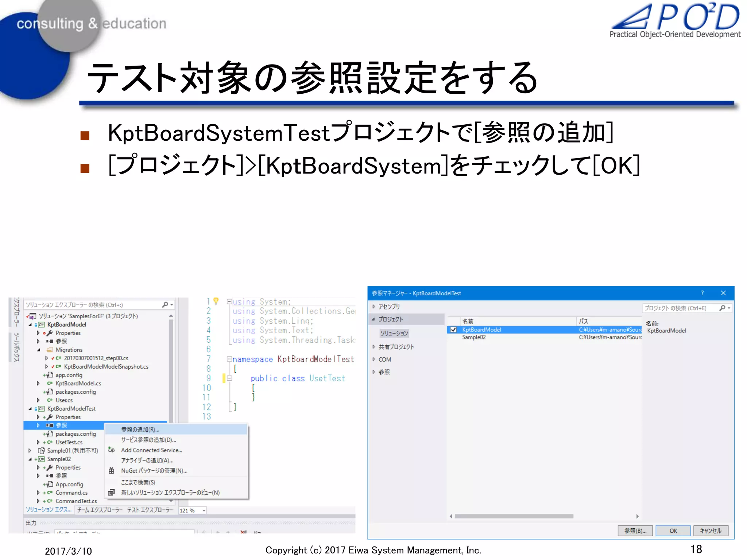Viewport: 747px width, 560px height.
Task: Choose 参照の追加(R)... from context menu
Action: click(x=176, y=429)
